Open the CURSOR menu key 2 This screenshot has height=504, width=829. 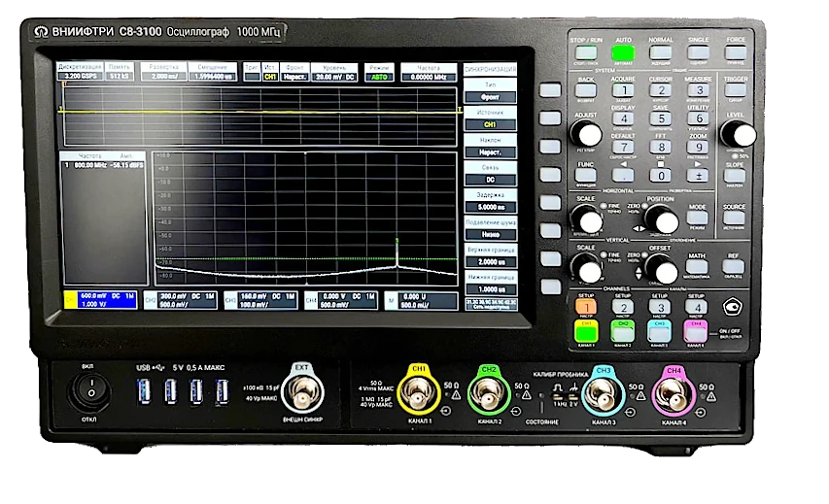[x=661, y=90]
